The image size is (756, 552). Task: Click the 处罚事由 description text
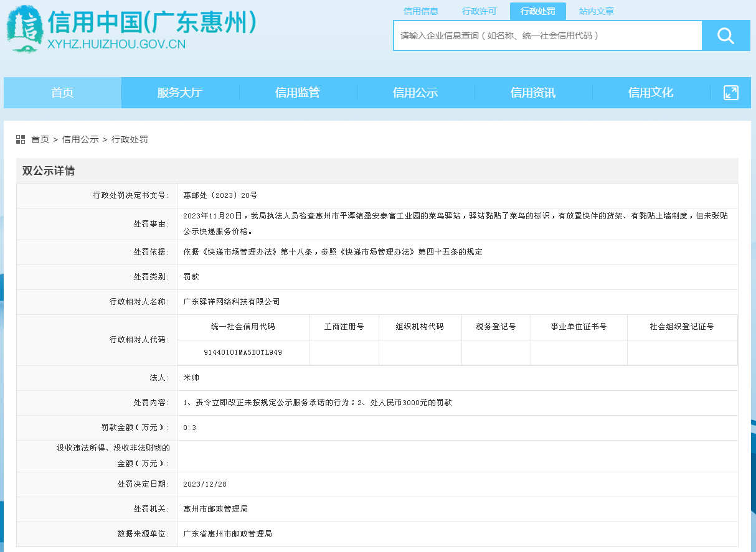pyautogui.click(x=455, y=223)
